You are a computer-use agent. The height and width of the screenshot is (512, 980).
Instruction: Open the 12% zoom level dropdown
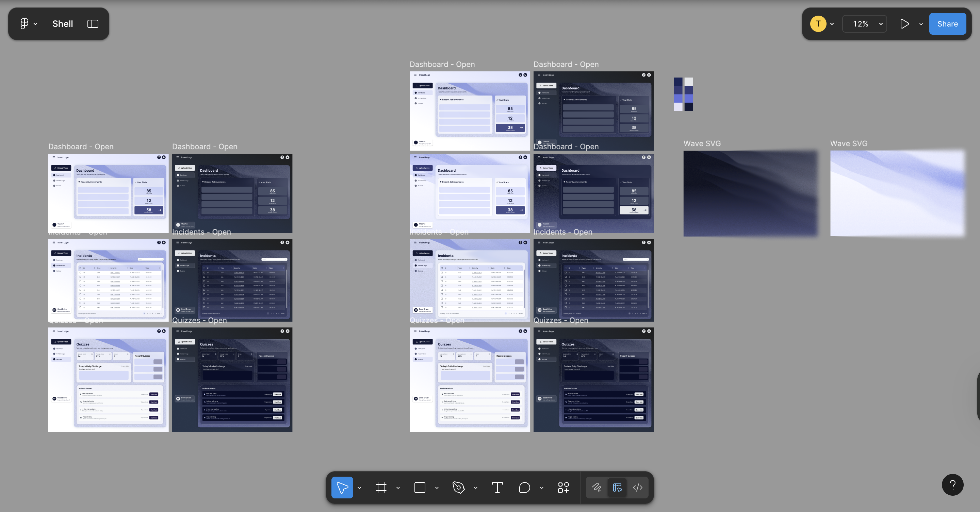click(864, 23)
